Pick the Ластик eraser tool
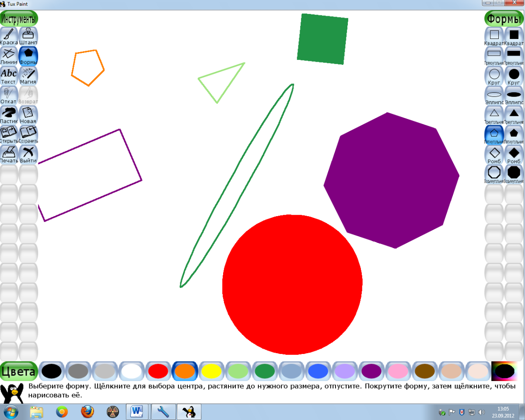The image size is (525, 420). [x=9, y=115]
